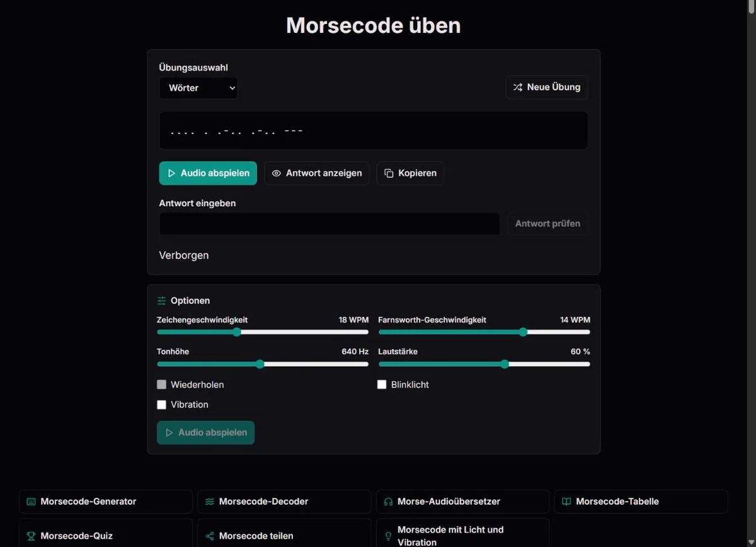The width and height of the screenshot is (756, 547).
Task: Open the Morsecode-Generator link
Action: [x=106, y=502]
